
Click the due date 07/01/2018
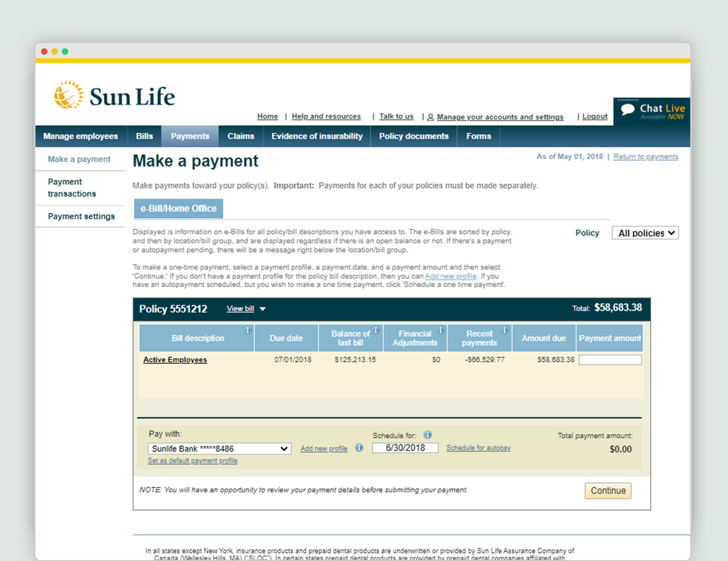click(x=293, y=359)
